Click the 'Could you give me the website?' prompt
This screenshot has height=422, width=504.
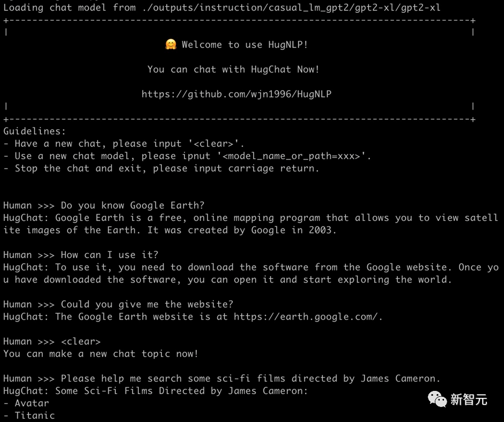point(147,304)
